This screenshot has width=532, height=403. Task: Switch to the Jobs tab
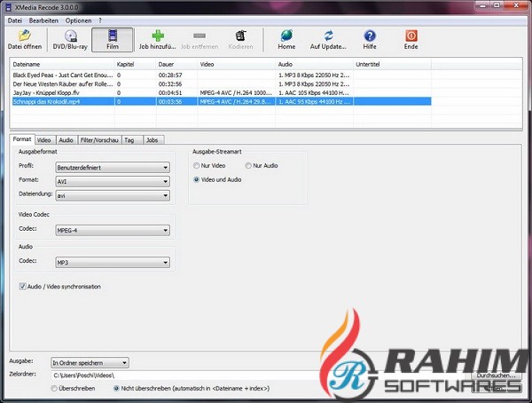(152, 140)
